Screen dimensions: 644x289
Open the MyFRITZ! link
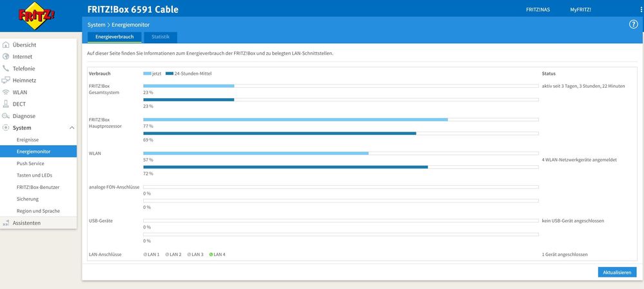coord(580,10)
